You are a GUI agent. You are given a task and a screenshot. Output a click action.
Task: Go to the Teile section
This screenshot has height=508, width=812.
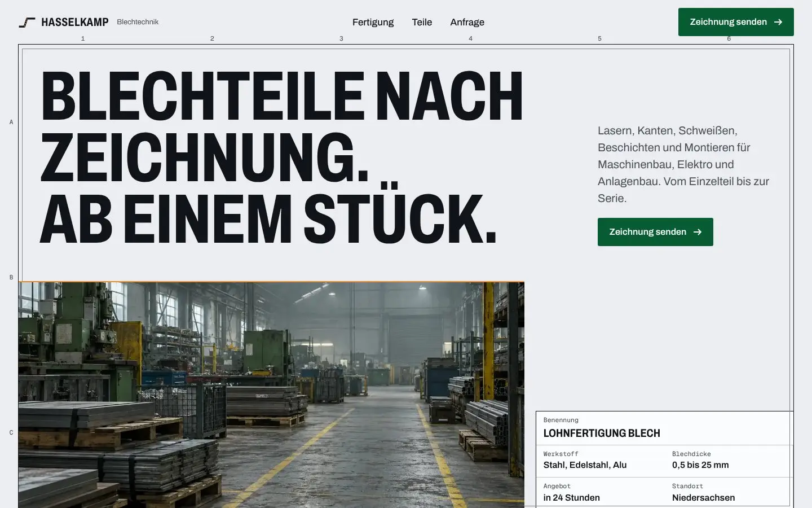[x=422, y=22]
